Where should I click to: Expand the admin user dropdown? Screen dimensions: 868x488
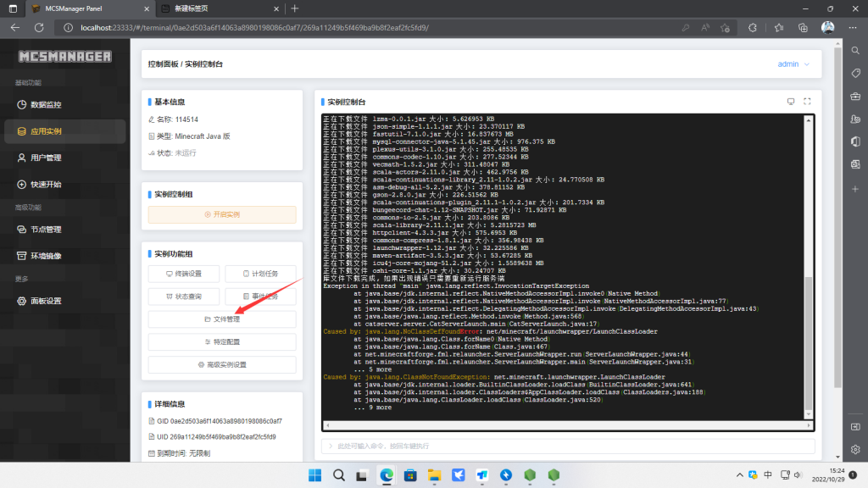pos(793,64)
